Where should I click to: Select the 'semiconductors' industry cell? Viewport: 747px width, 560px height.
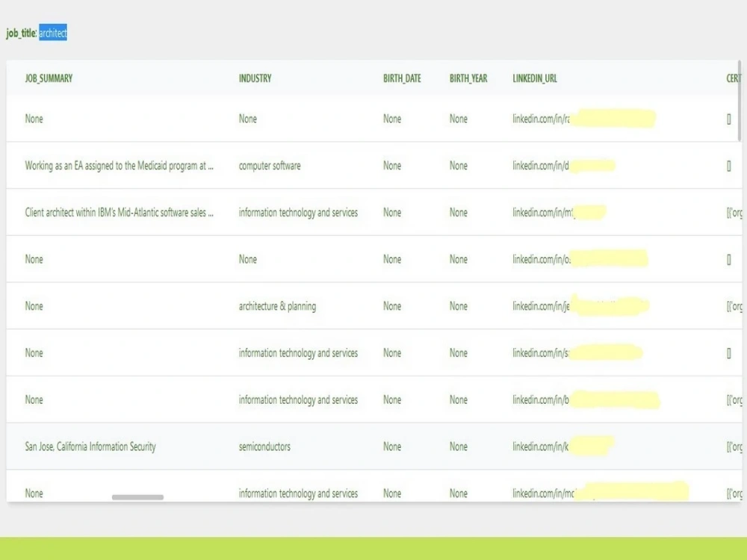pyautogui.click(x=264, y=447)
